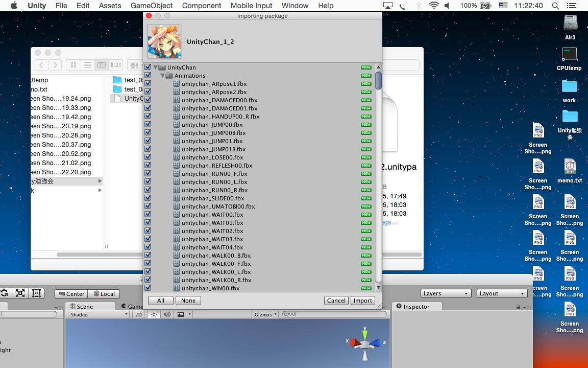Screen dimensions: 588x368
Task: Click the scene orientation gizmo Y axis
Action: [365, 332]
